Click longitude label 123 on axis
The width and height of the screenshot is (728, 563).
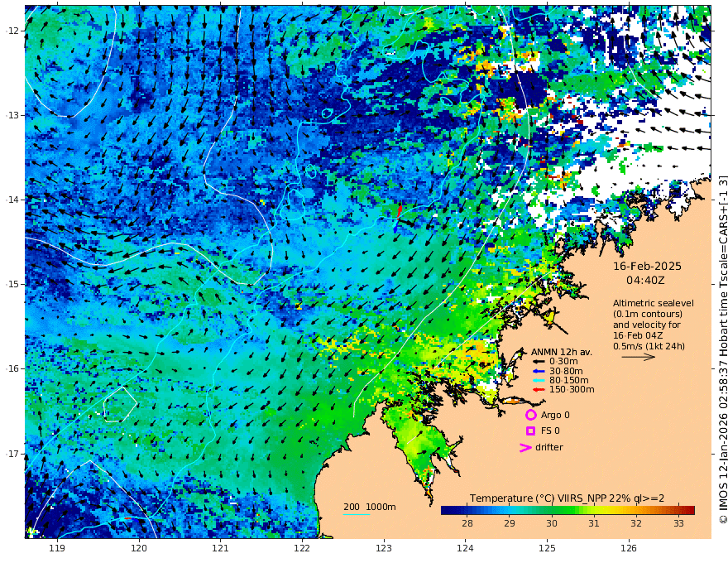384,548
